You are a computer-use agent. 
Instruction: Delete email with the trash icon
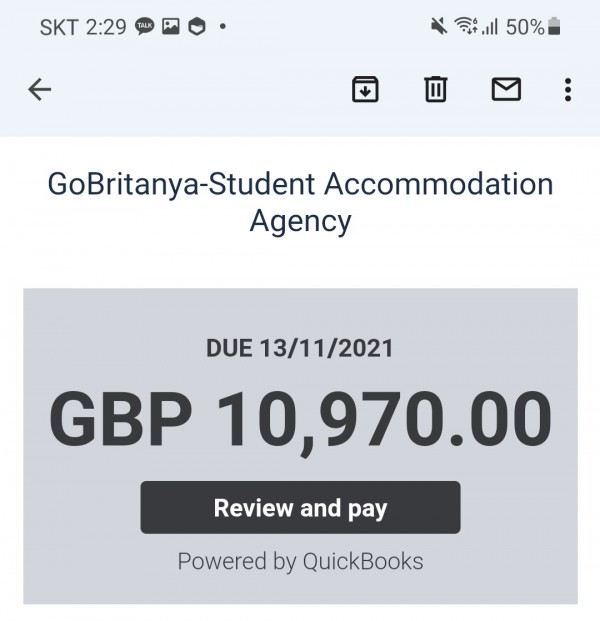point(436,90)
